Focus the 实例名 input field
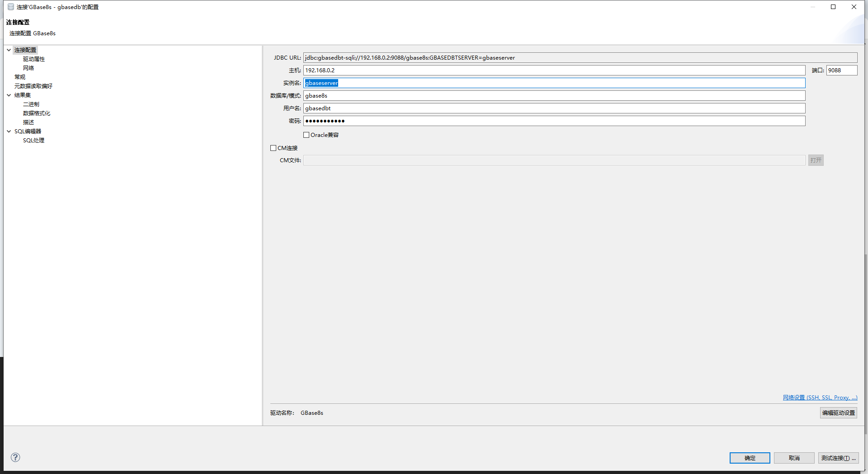The image size is (868, 474). pos(554,83)
